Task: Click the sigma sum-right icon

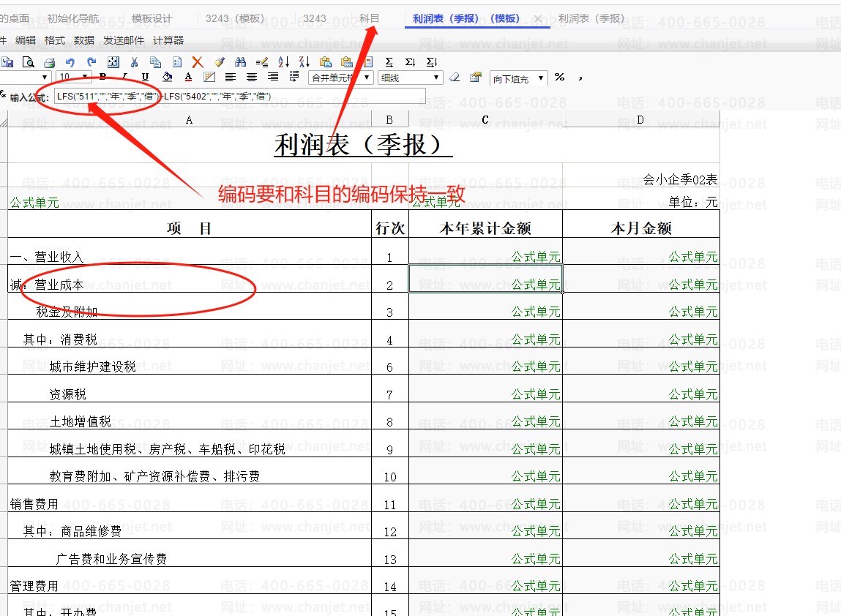Action: click(411, 62)
